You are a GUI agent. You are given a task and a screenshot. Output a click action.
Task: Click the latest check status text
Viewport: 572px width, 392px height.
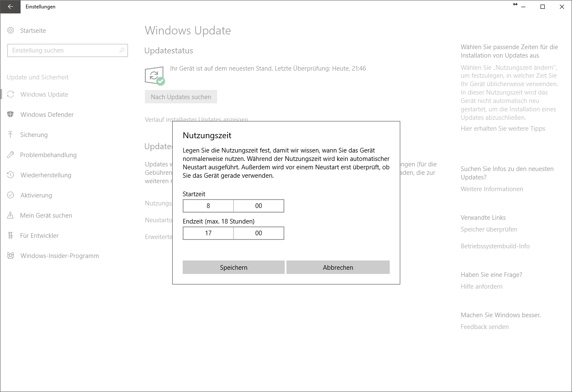(x=268, y=68)
